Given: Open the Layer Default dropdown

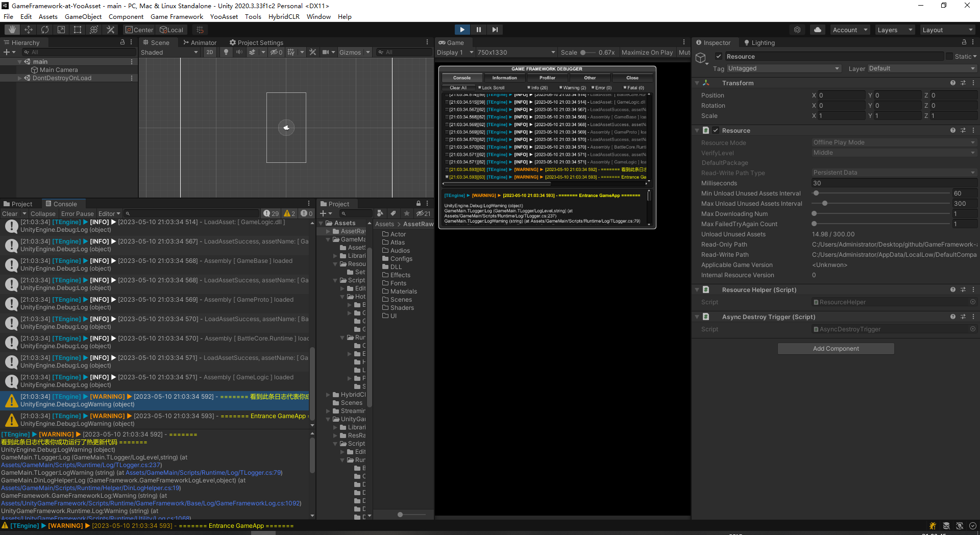Looking at the screenshot, I should click(922, 68).
